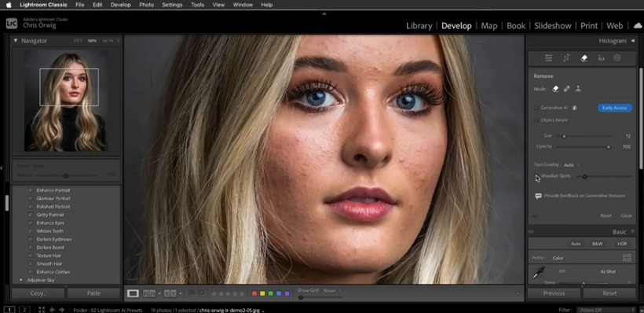Click the HDR button
The image size is (644, 313).
coord(622,244)
